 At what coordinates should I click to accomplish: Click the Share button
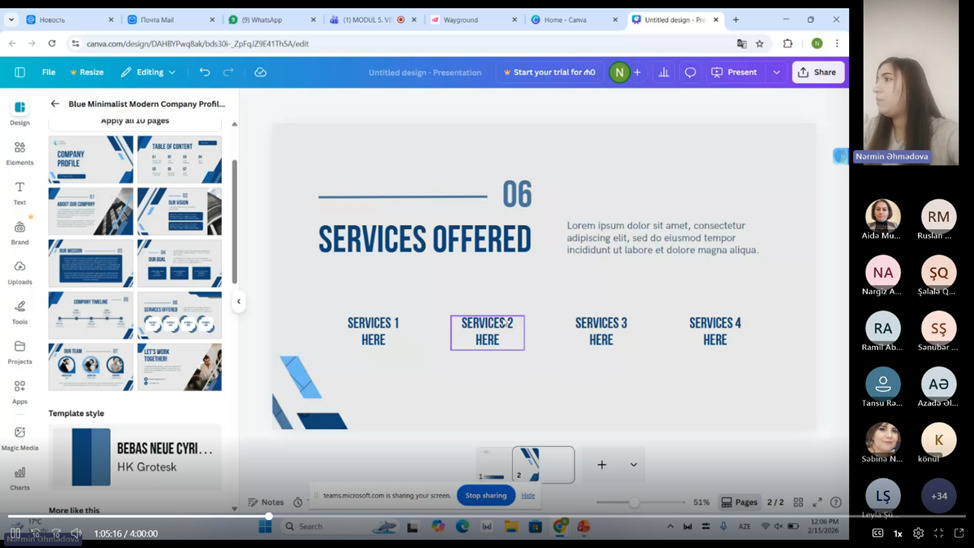pyautogui.click(x=817, y=72)
